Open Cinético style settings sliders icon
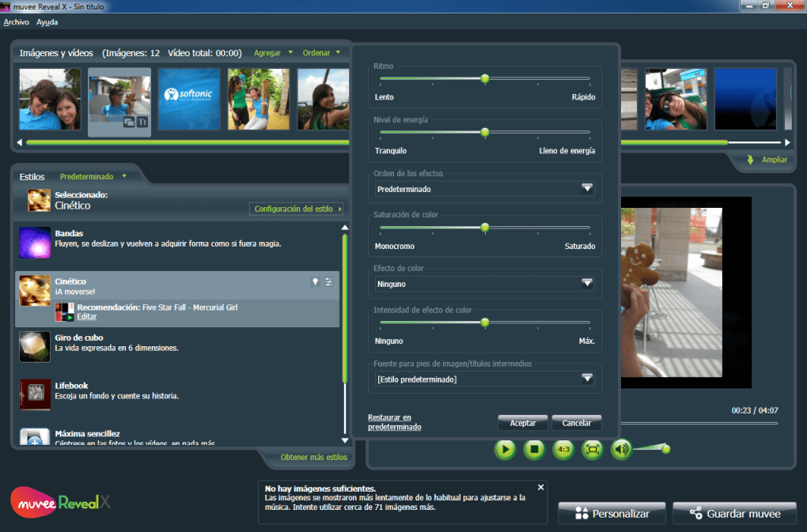 329,281
